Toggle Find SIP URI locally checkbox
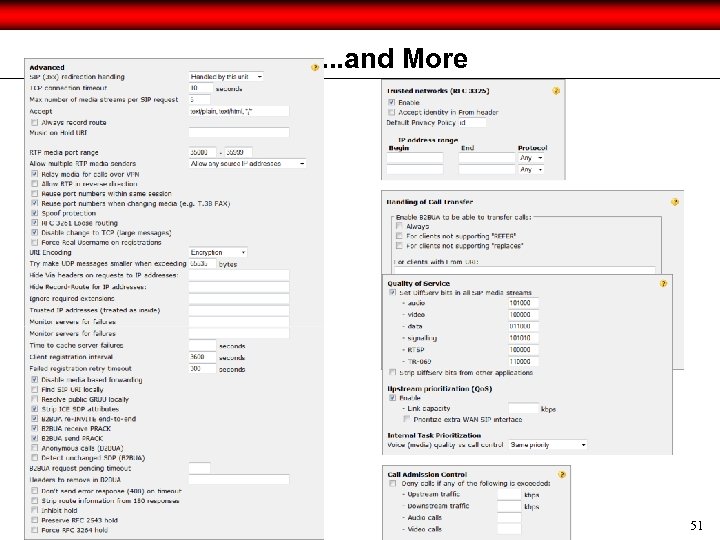Viewport: 720px width, 540px height. pos(34,389)
